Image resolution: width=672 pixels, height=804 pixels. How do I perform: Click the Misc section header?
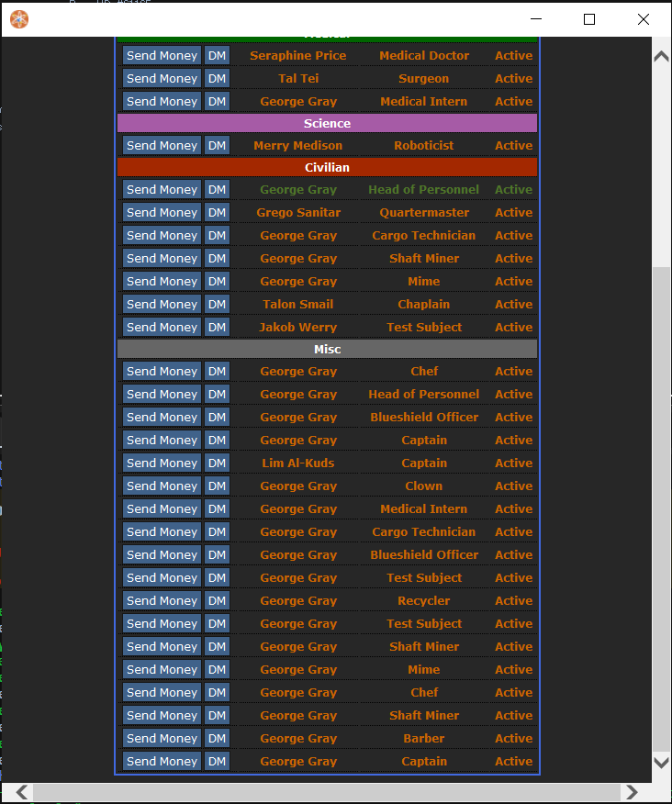[327, 349]
